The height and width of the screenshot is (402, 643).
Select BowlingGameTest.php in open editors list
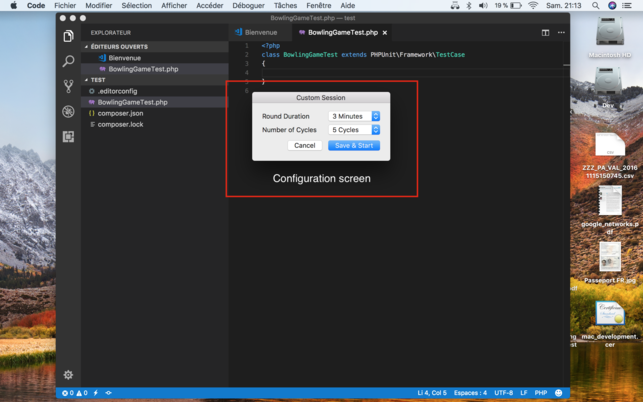(155, 69)
